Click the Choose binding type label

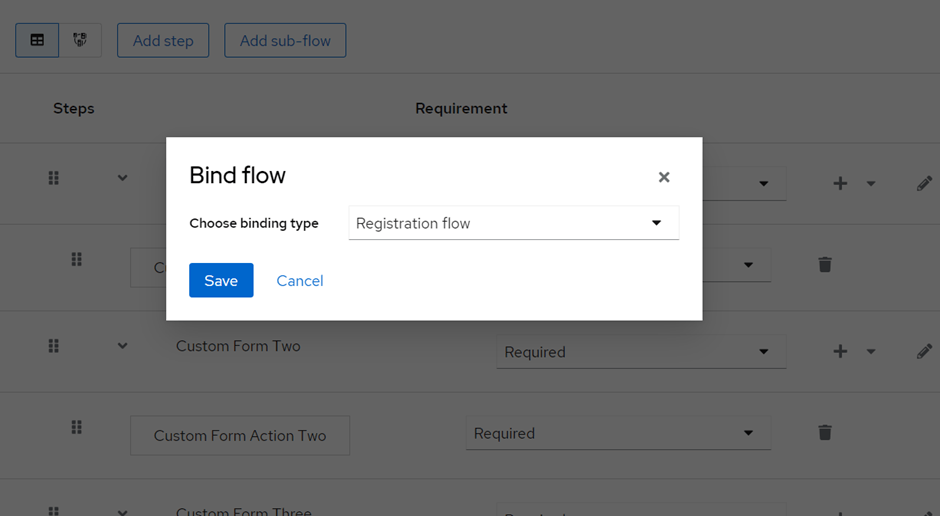254,223
